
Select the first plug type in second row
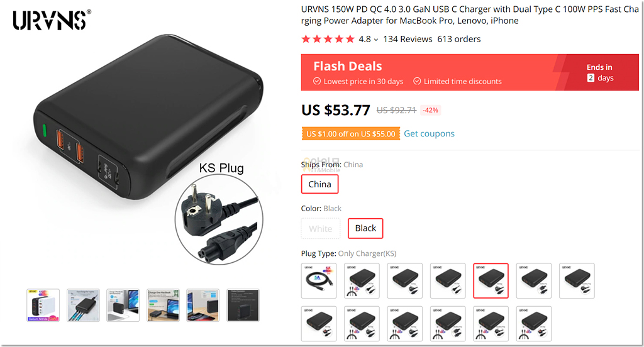click(x=319, y=324)
